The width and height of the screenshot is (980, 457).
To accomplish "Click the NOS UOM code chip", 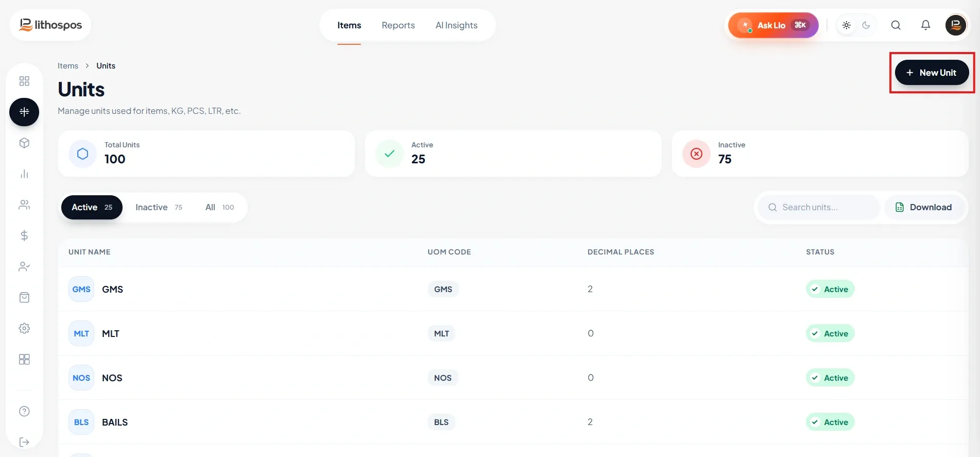I will pos(443,378).
